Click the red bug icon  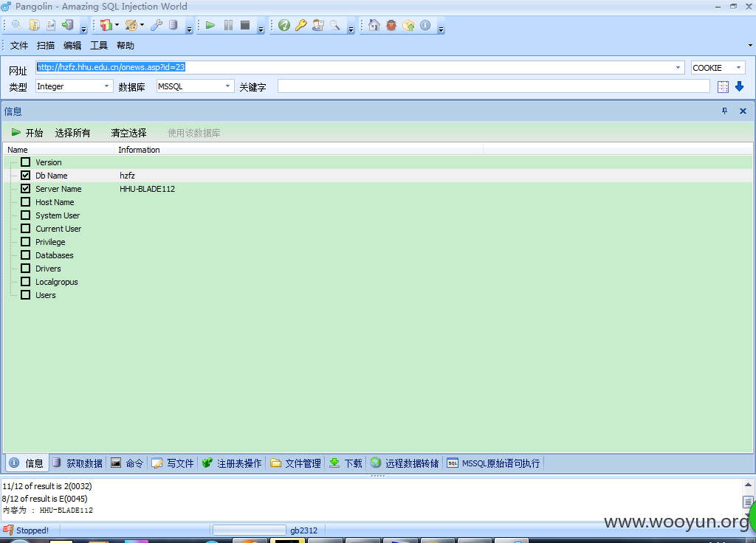[x=391, y=25]
